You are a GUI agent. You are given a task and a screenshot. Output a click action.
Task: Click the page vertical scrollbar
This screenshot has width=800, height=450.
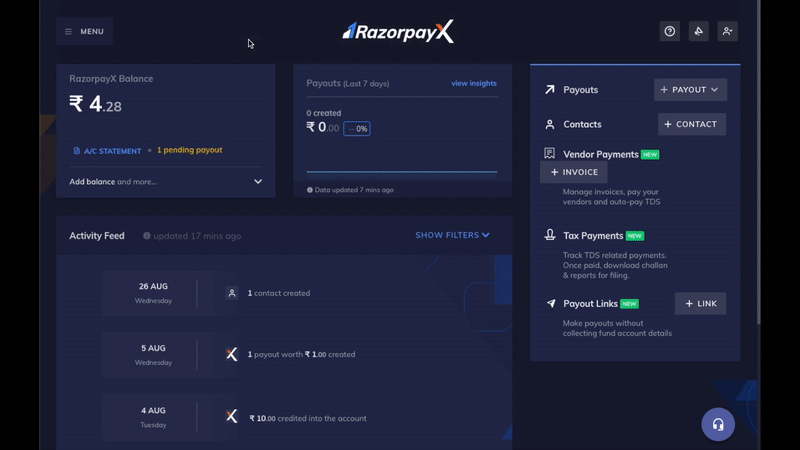(x=759, y=162)
